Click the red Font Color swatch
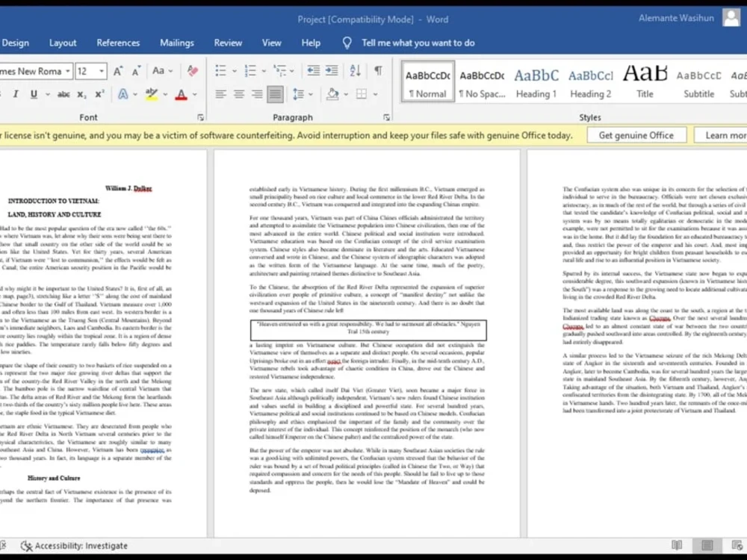 point(181,94)
